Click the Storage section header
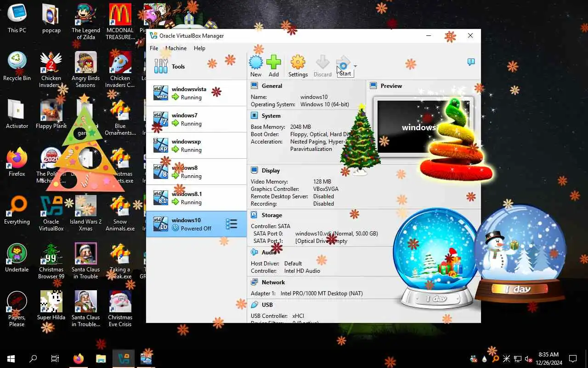 click(x=272, y=215)
